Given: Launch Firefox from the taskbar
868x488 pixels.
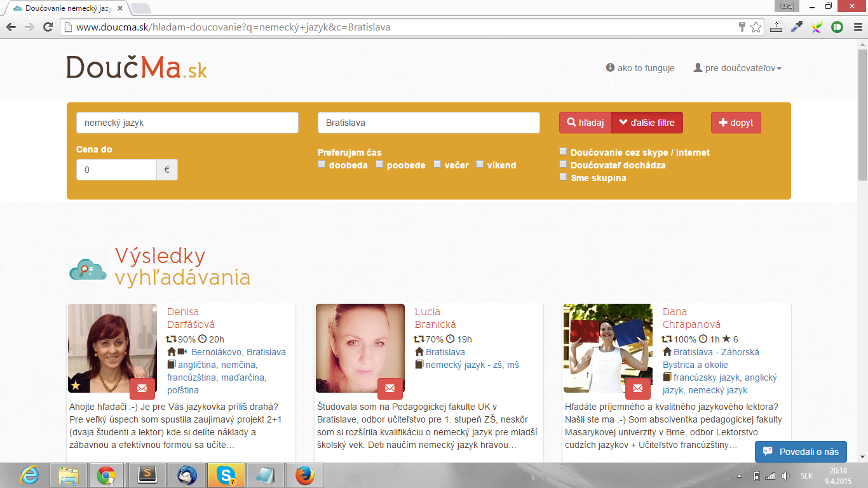Looking at the screenshot, I should click(305, 475).
